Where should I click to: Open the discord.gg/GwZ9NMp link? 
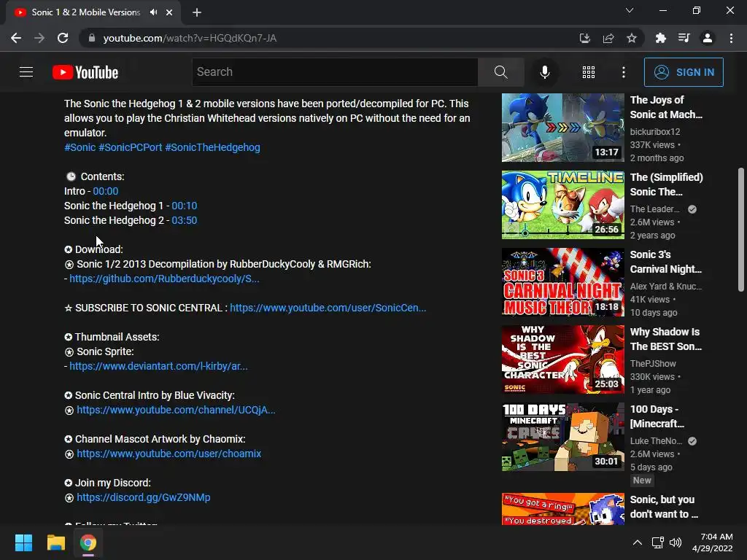click(x=144, y=497)
